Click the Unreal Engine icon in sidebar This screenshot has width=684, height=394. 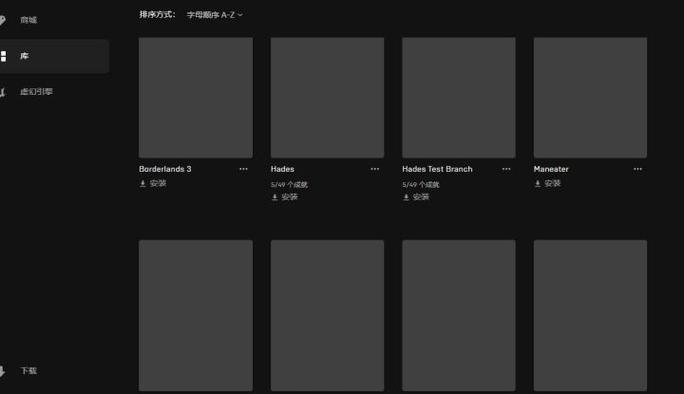coord(3,92)
